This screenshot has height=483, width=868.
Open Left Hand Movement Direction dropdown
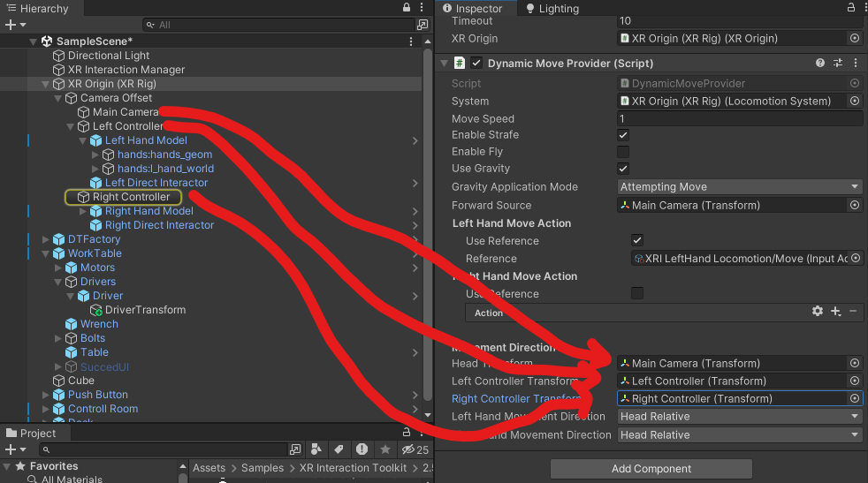(x=740, y=417)
